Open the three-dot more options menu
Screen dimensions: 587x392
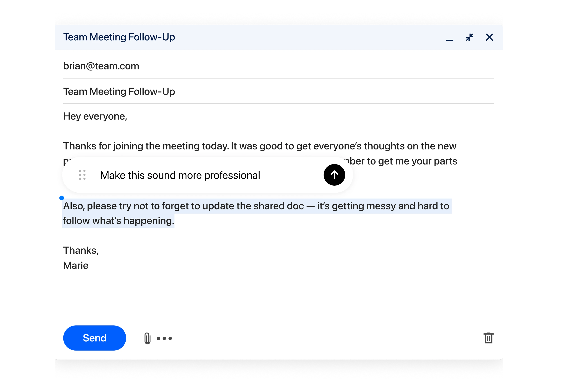(164, 338)
